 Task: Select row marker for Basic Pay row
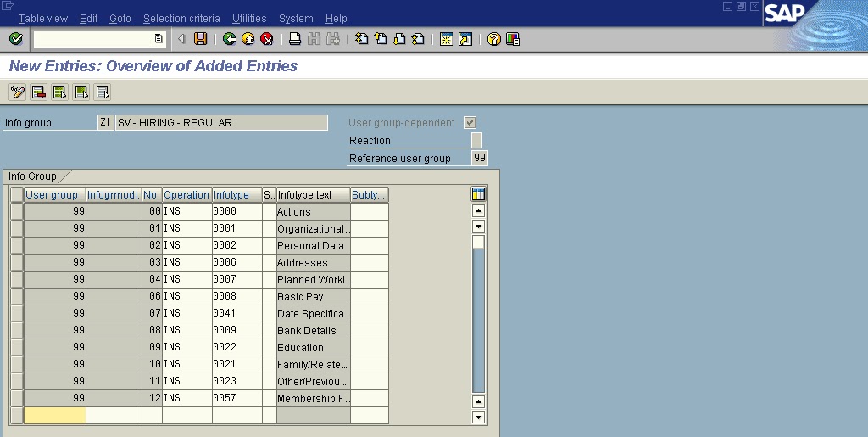tap(17, 296)
